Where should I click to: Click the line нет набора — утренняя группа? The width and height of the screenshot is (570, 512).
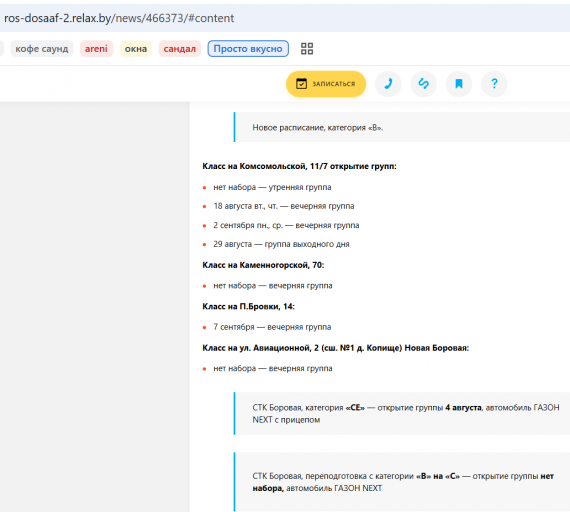272,187
